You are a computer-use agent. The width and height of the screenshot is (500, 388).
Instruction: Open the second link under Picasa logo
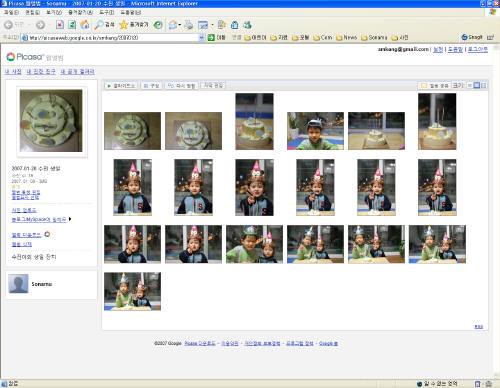(x=41, y=72)
